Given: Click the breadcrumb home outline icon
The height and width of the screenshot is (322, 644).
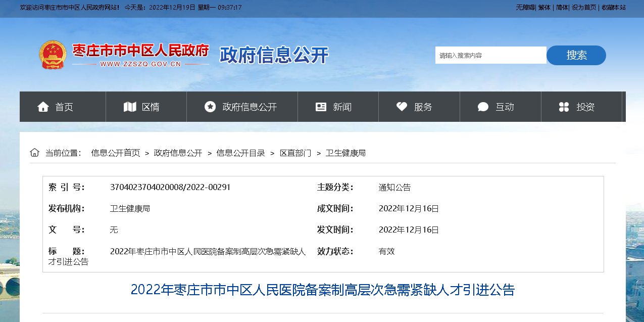Looking at the screenshot, I should 34,153.
